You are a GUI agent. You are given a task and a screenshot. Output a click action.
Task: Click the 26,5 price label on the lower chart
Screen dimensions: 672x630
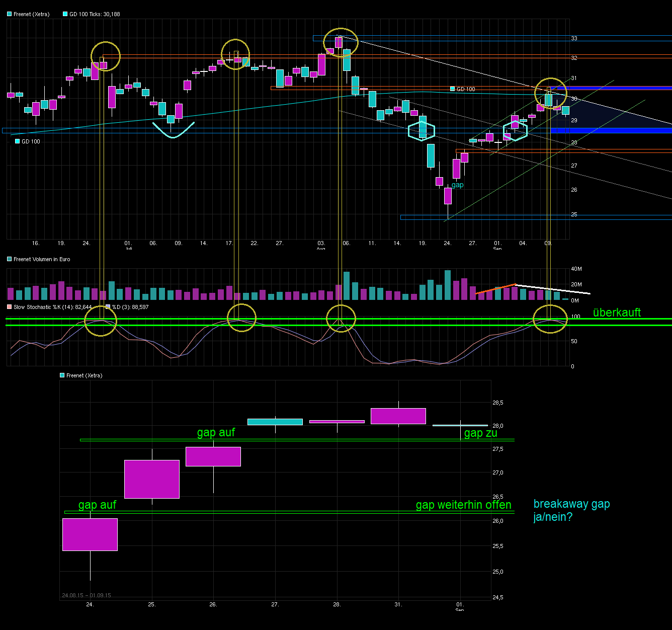point(498,497)
